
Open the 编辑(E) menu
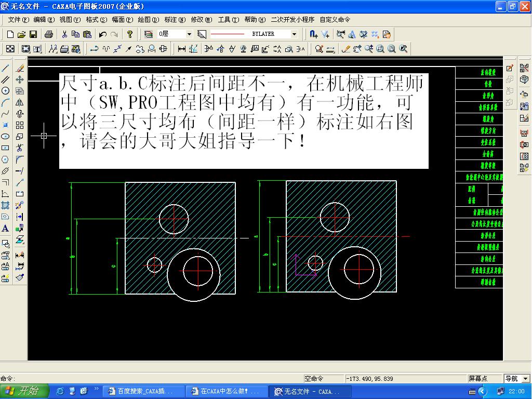(x=44, y=20)
